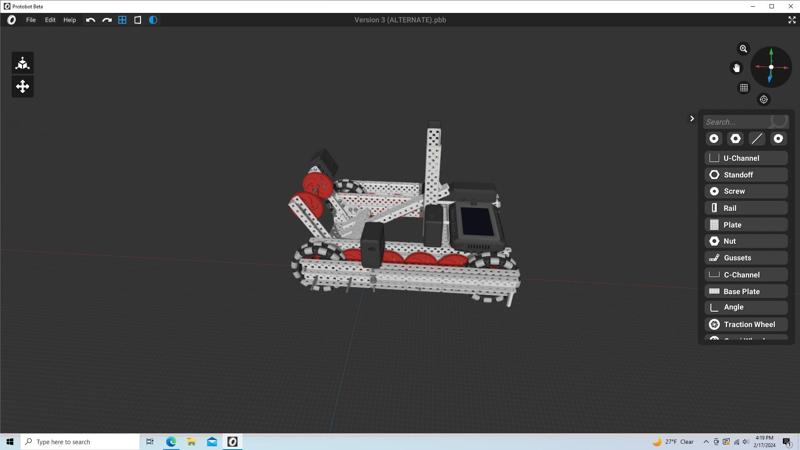Image resolution: width=800 pixels, height=450 pixels.
Task: Click the Protobot taskbar icon
Action: [232, 442]
